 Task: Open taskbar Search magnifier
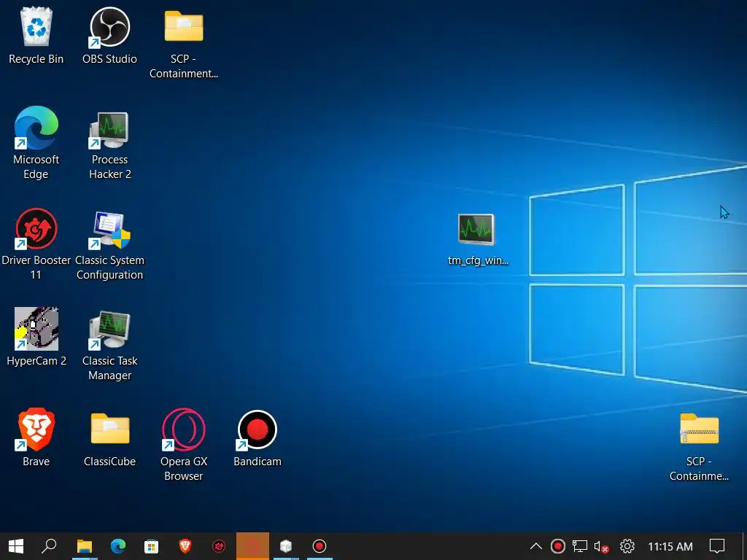[49, 546]
